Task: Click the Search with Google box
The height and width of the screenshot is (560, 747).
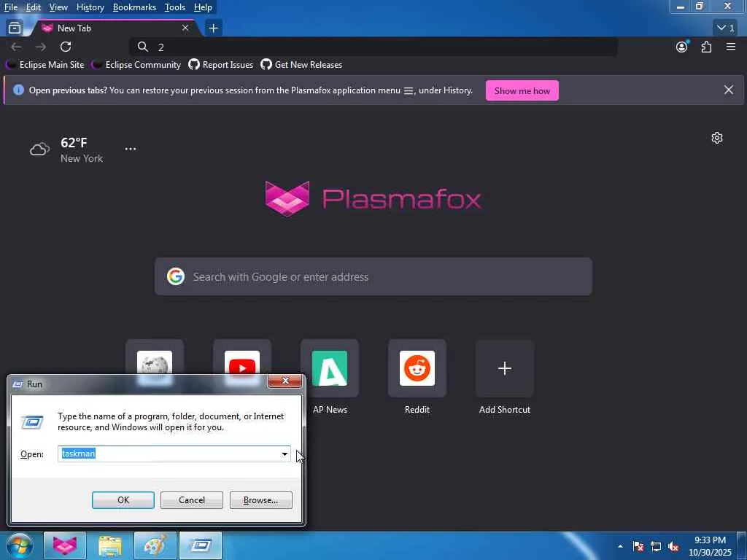Action: pyautogui.click(x=373, y=276)
